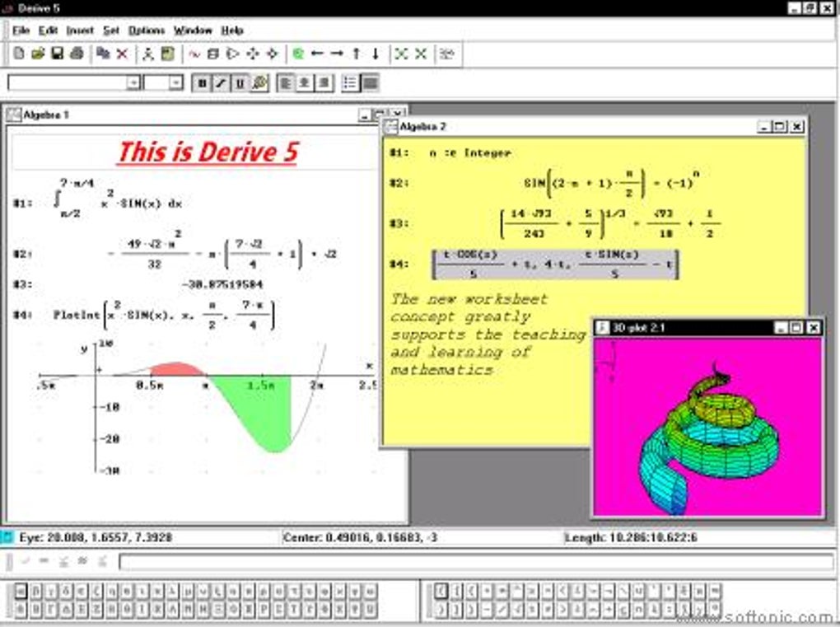Open the File menu

(21, 30)
